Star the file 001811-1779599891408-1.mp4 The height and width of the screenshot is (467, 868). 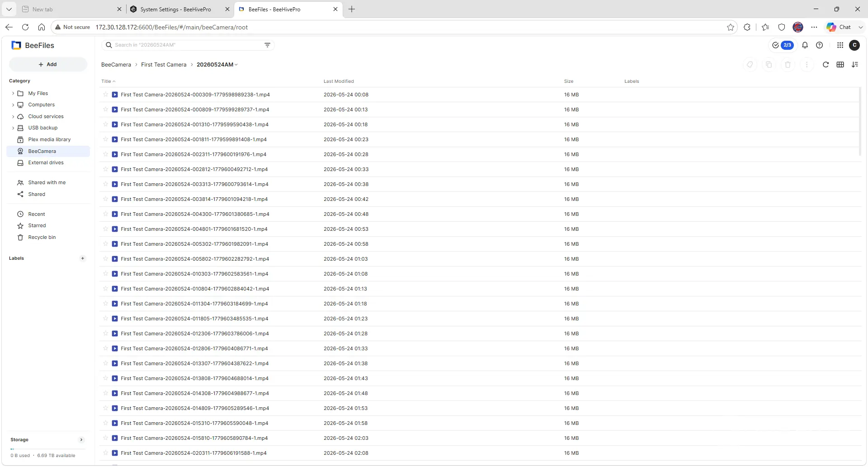pyautogui.click(x=105, y=139)
